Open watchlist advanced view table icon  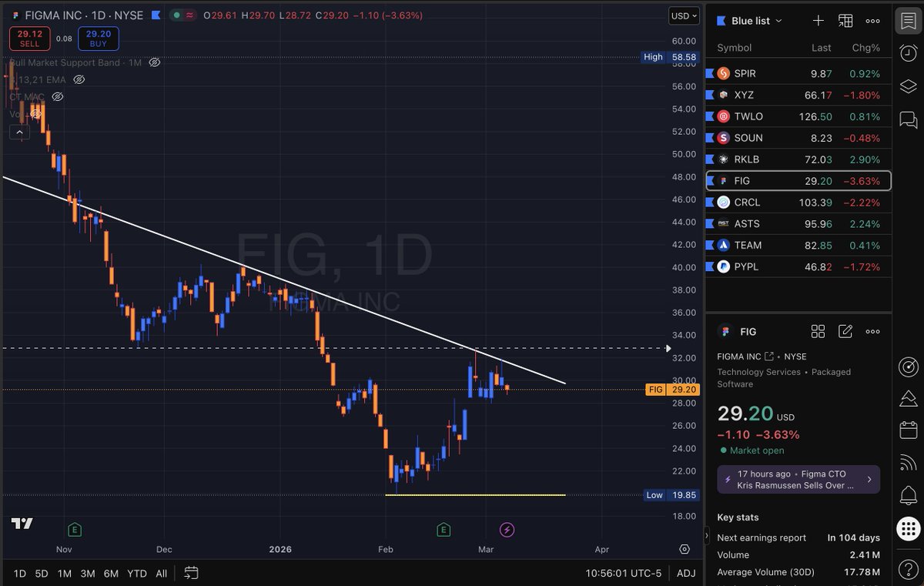tap(845, 21)
